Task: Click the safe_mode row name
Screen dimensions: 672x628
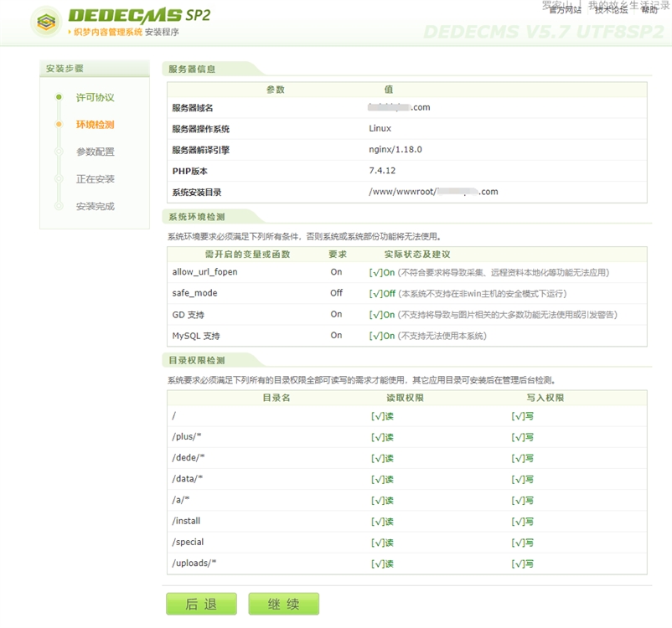Action: (194, 293)
